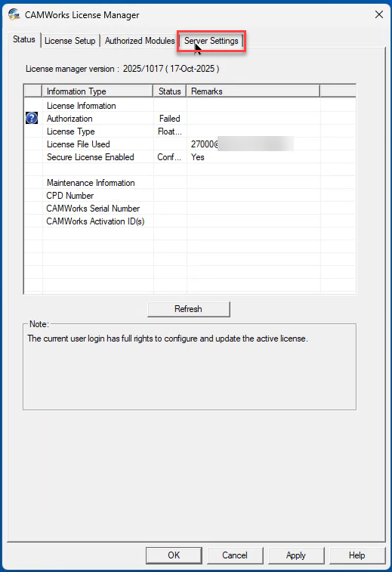Open Help from the bottom button
This screenshot has height=572, width=392.
point(357,555)
